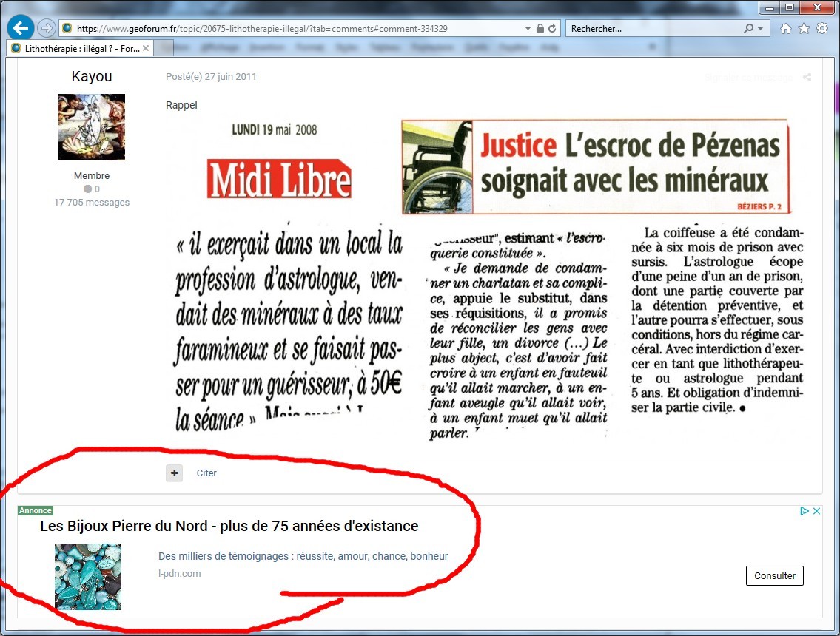Open the browser Home page icon
Image resolution: width=840 pixels, height=636 pixels.
pos(786,29)
